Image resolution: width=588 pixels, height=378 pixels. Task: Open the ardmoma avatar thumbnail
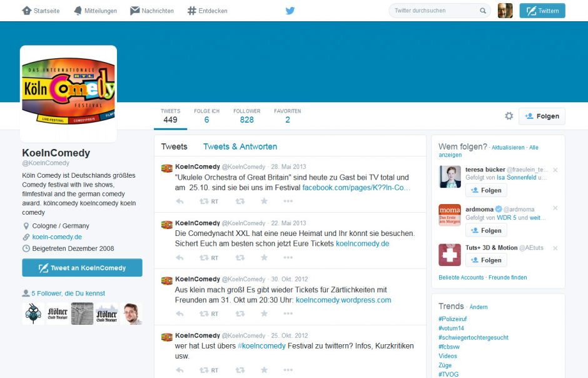(x=450, y=215)
